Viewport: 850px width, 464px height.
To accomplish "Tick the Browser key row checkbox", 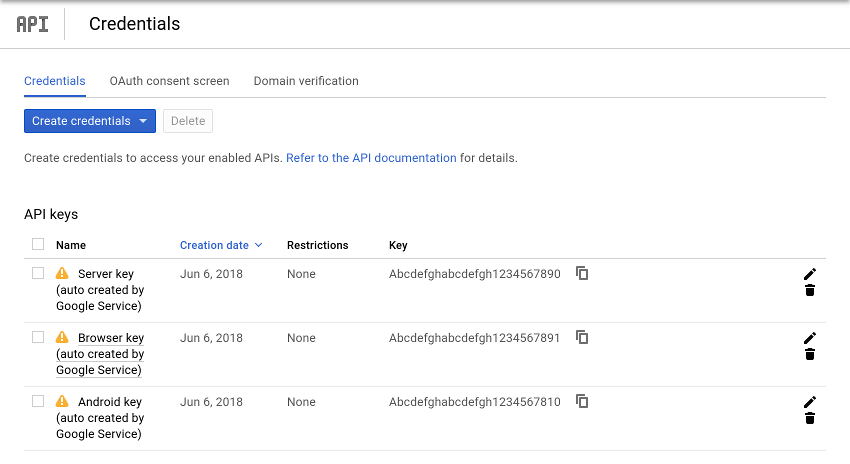I will [38, 337].
